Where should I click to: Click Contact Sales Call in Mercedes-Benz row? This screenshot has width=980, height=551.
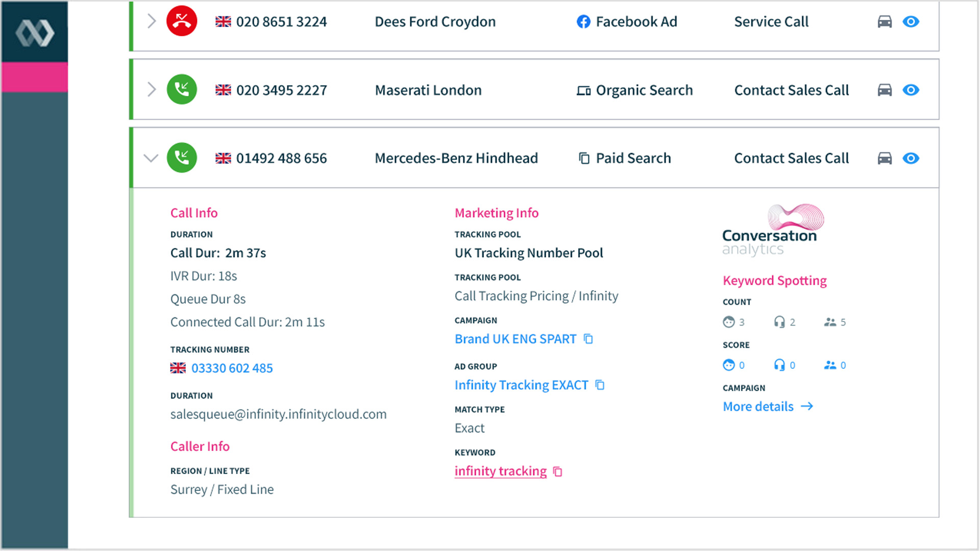[x=792, y=159]
